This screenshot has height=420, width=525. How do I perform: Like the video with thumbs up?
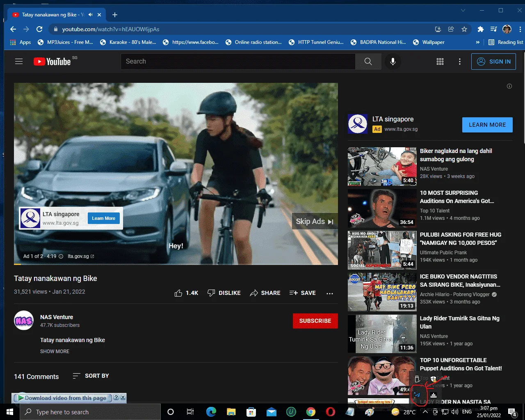tap(186, 293)
